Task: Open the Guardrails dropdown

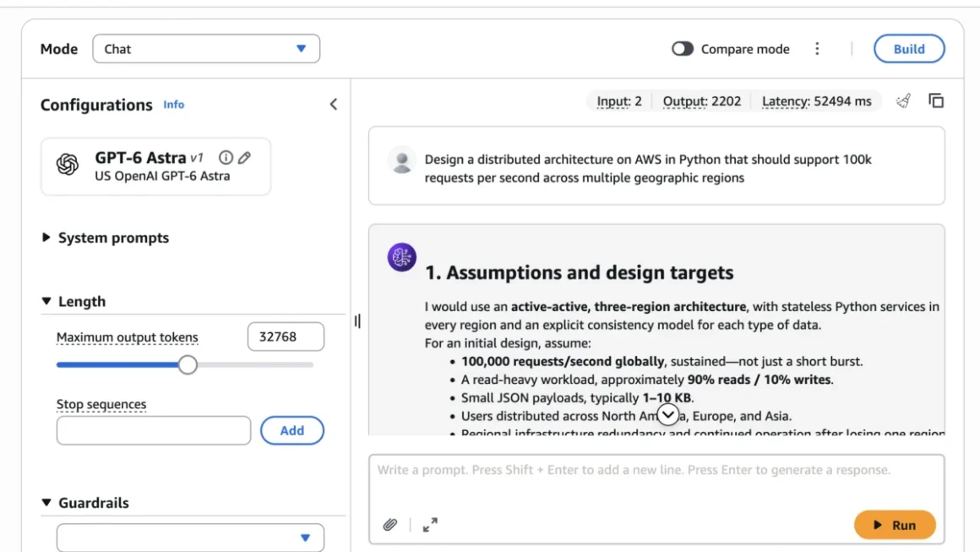Action: (x=190, y=538)
